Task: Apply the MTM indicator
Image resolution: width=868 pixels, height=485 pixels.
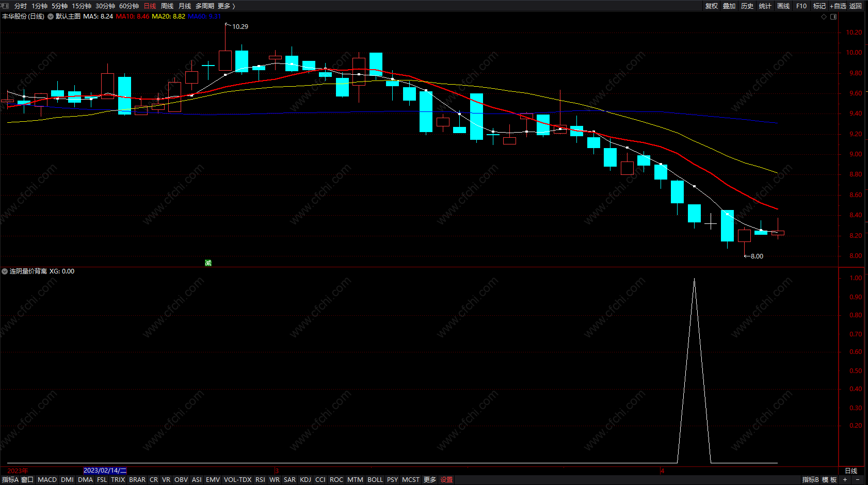Action: [355, 479]
